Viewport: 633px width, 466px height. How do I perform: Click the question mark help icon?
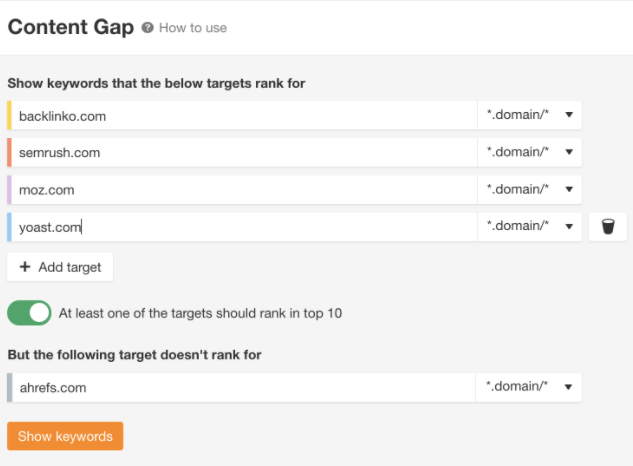pos(148,28)
